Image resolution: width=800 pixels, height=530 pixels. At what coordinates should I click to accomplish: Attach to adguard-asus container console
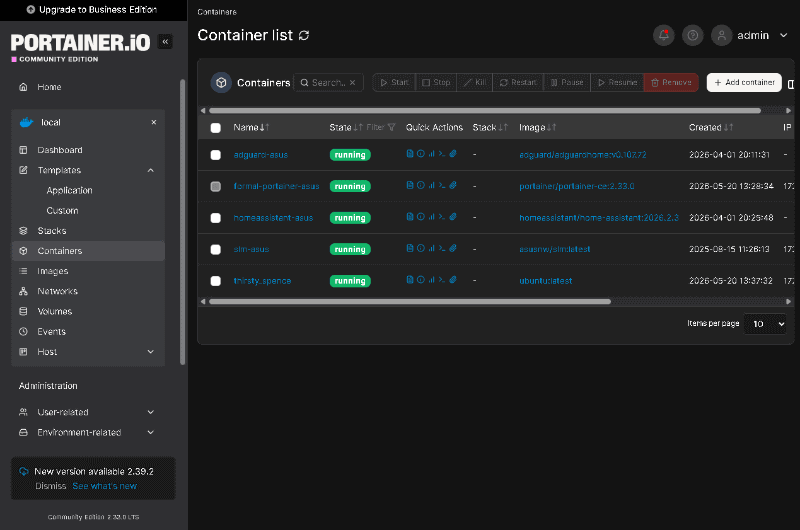click(453, 154)
